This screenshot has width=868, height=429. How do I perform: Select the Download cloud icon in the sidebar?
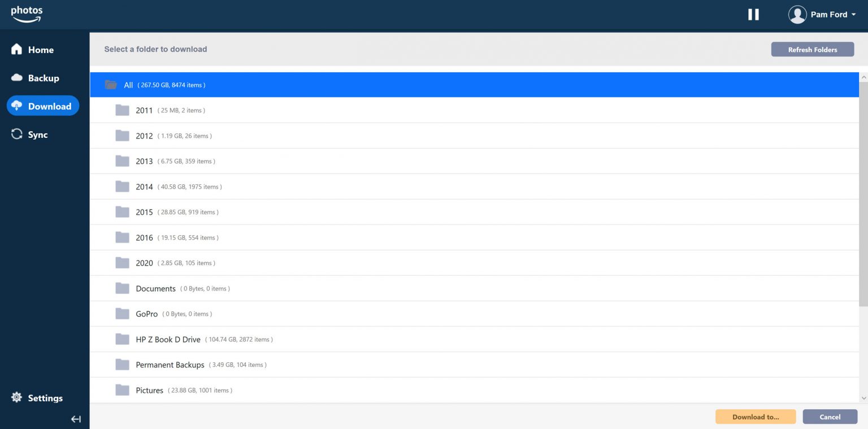coord(17,106)
